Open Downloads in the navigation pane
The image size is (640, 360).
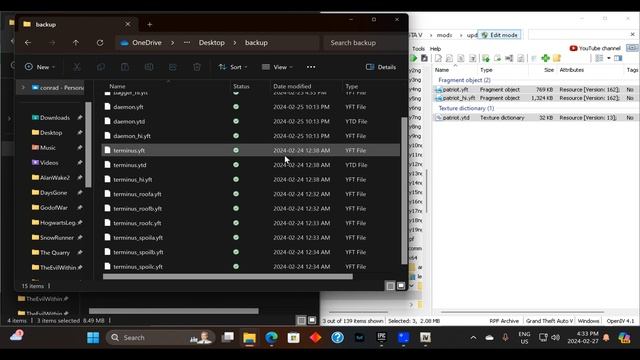point(55,118)
